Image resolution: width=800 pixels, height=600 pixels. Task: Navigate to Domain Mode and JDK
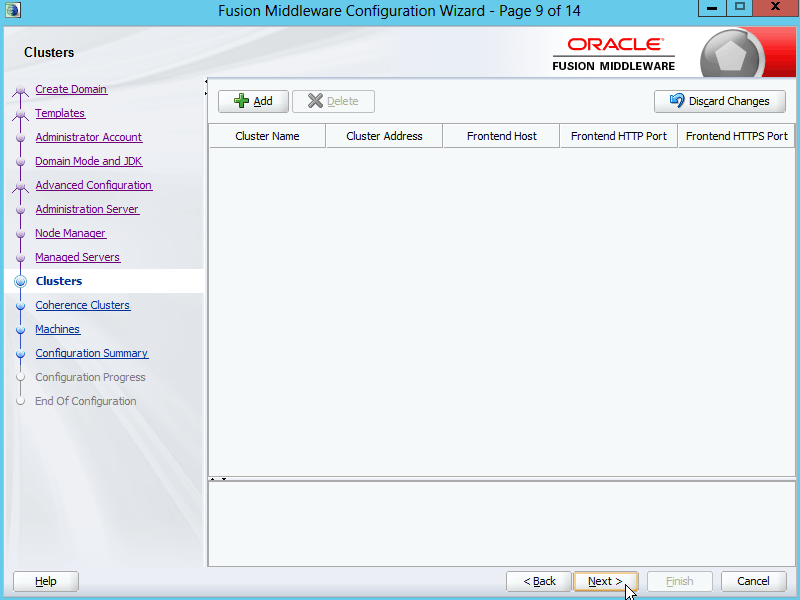88,161
